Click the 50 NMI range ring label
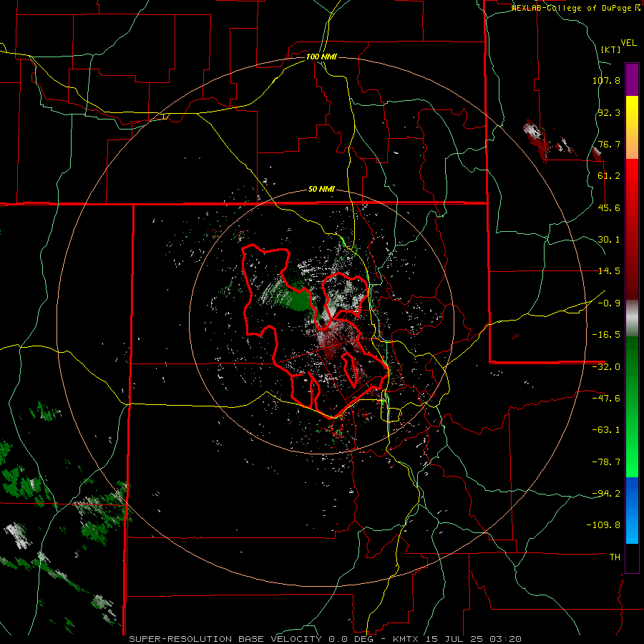This screenshot has height=644, width=644. coord(321,190)
